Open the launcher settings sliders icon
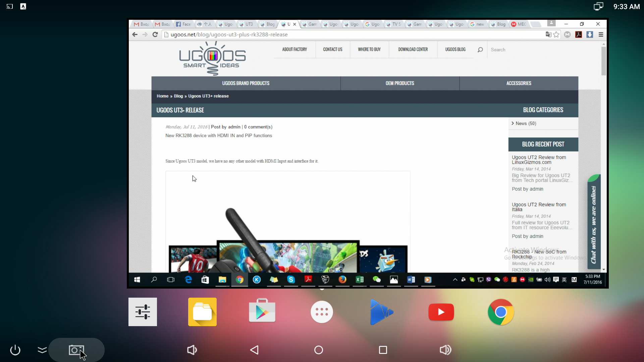 point(143,312)
